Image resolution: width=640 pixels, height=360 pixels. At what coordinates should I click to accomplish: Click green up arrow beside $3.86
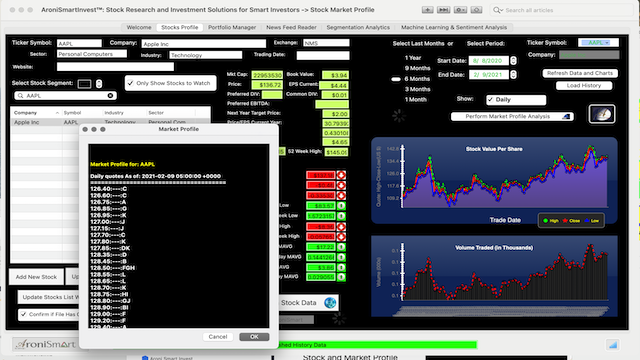[x=341, y=267]
